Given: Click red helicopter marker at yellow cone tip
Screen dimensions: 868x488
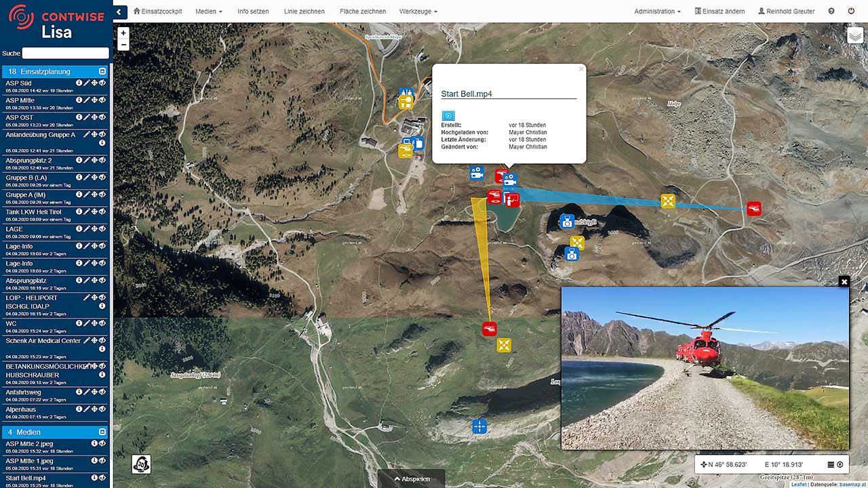Looking at the screenshot, I should pos(490,329).
